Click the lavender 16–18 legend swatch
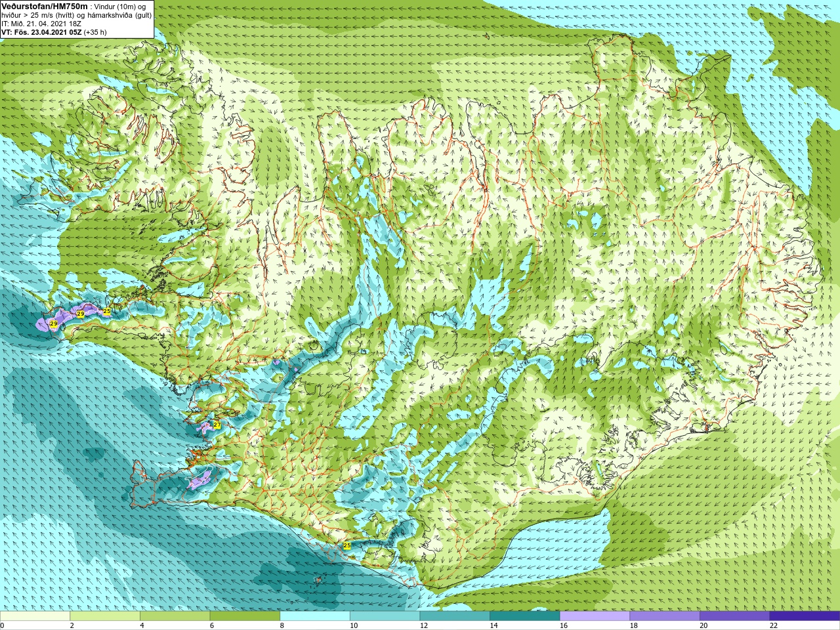The width and height of the screenshot is (840, 630). [595, 616]
